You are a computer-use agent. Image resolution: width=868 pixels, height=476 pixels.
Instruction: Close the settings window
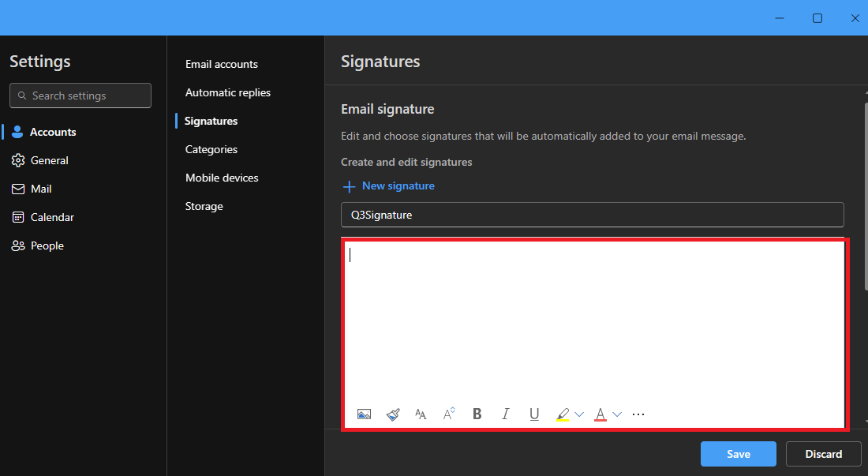click(855, 17)
